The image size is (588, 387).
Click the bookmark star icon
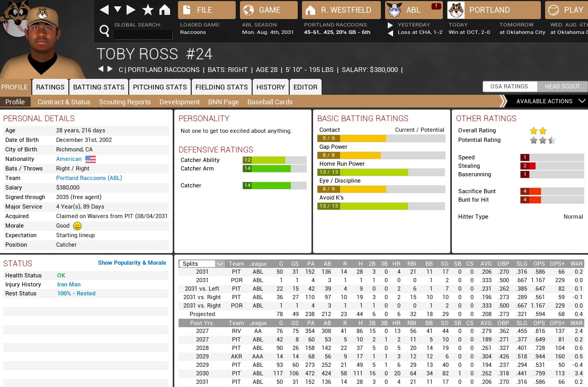tap(148, 10)
